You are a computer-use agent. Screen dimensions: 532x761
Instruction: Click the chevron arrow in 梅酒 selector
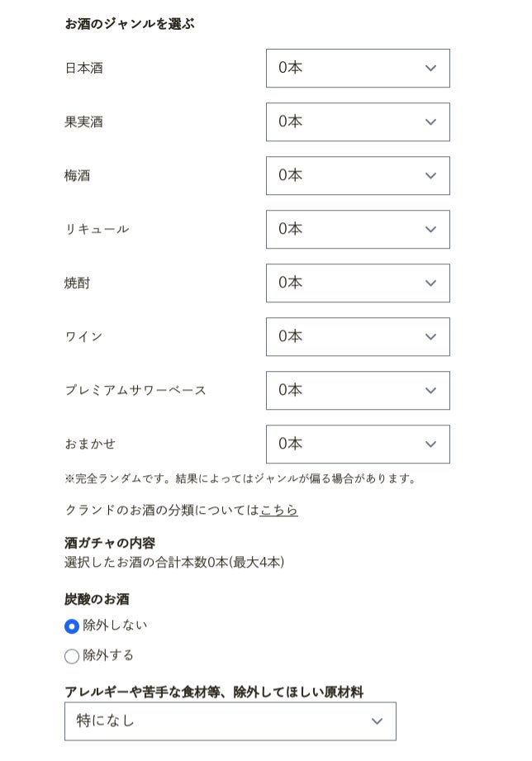[430, 176]
